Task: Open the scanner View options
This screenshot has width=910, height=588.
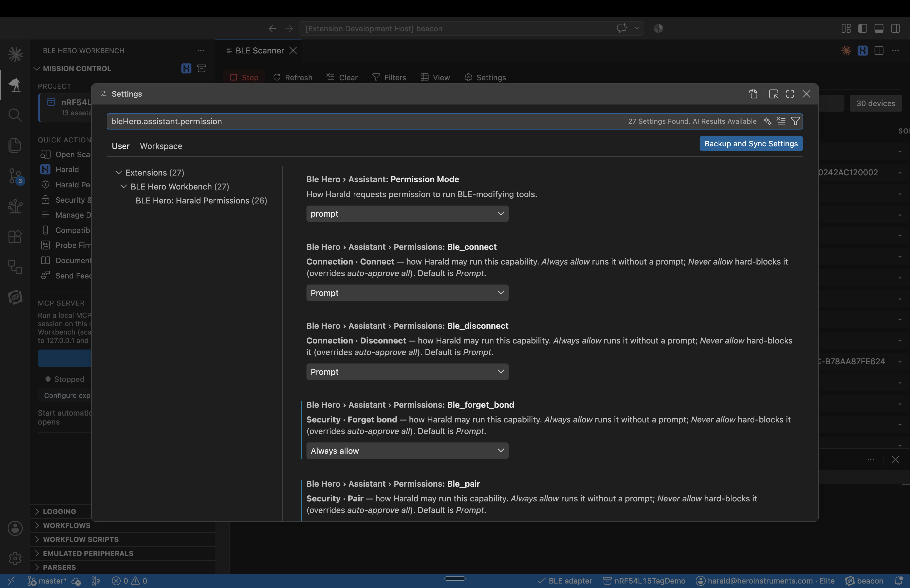Action: pyautogui.click(x=435, y=77)
